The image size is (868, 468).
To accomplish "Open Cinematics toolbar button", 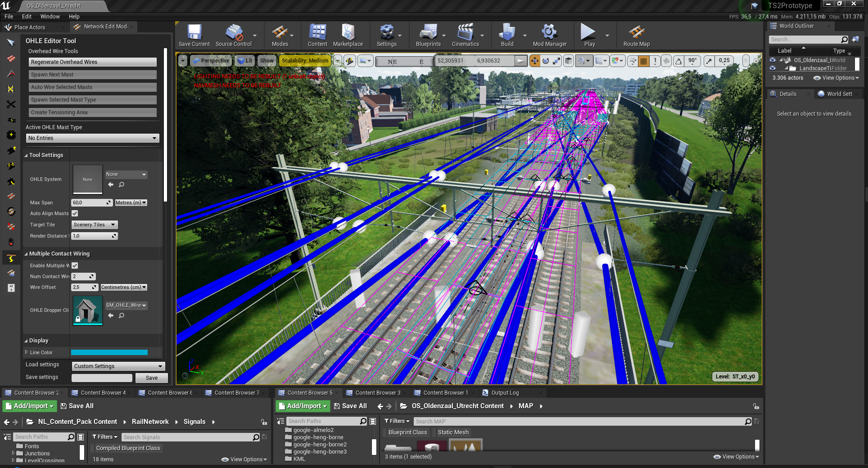I will pyautogui.click(x=466, y=35).
